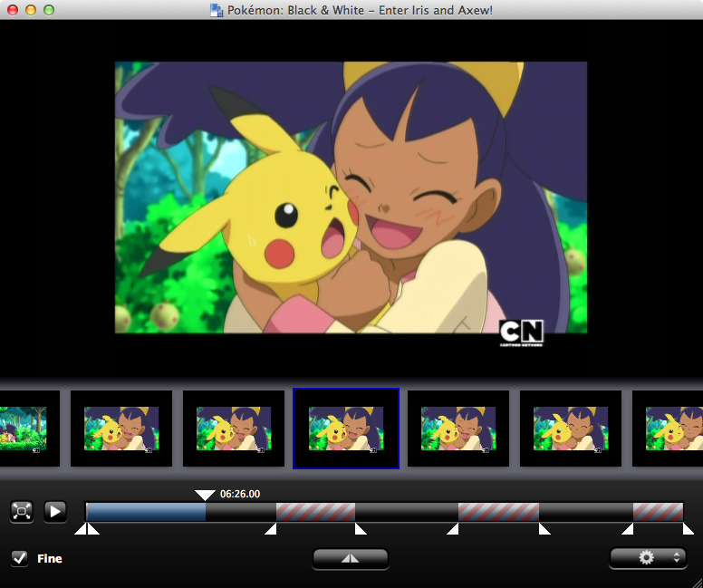Click the white playhead triangle at 06:26.00
This screenshot has height=588, width=703.
pos(206,495)
